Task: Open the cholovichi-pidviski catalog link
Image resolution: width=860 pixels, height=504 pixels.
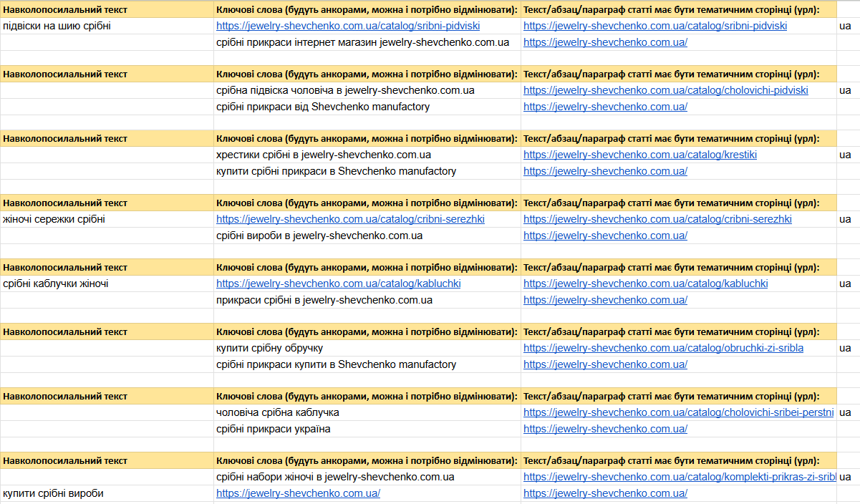Action: click(665, 90)
